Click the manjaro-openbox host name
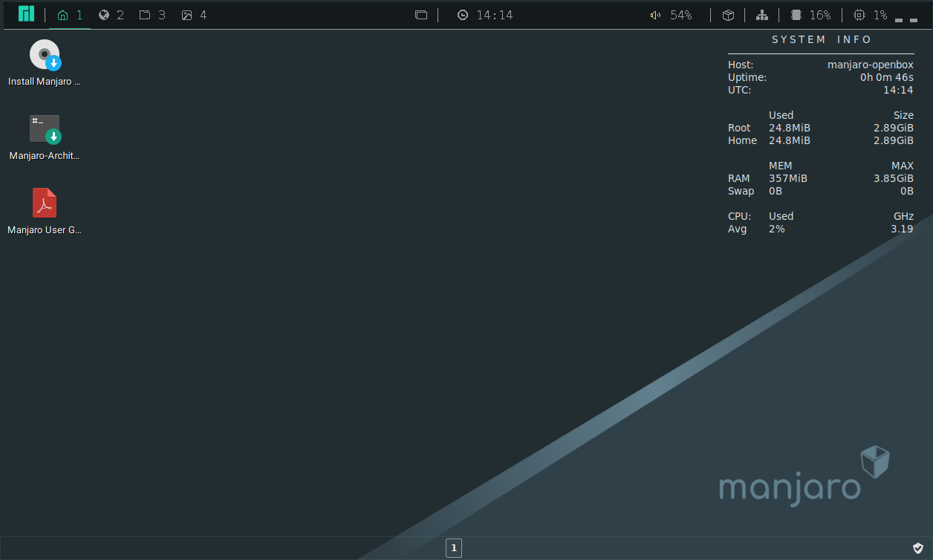This screenshot has height=560, width=933. 871,65
